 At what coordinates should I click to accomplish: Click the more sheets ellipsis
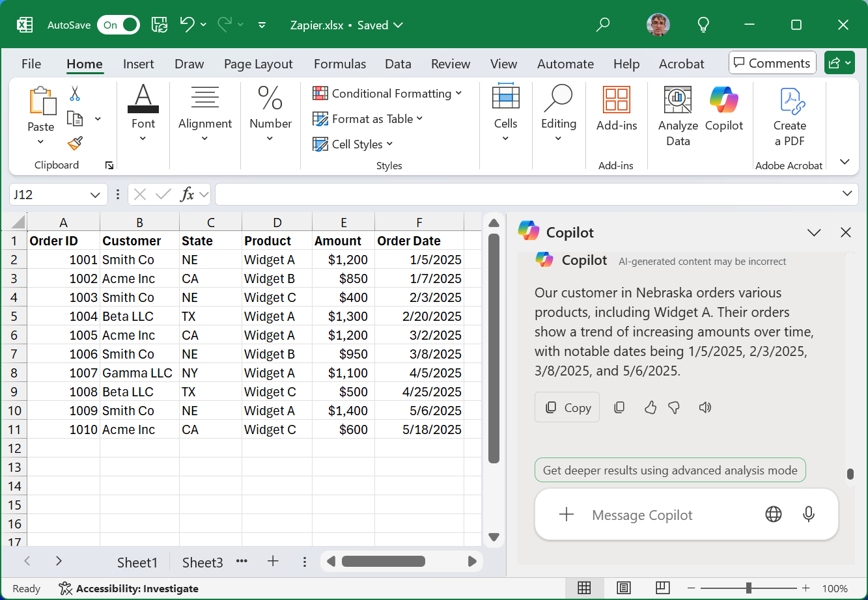[x=242, y=561]
